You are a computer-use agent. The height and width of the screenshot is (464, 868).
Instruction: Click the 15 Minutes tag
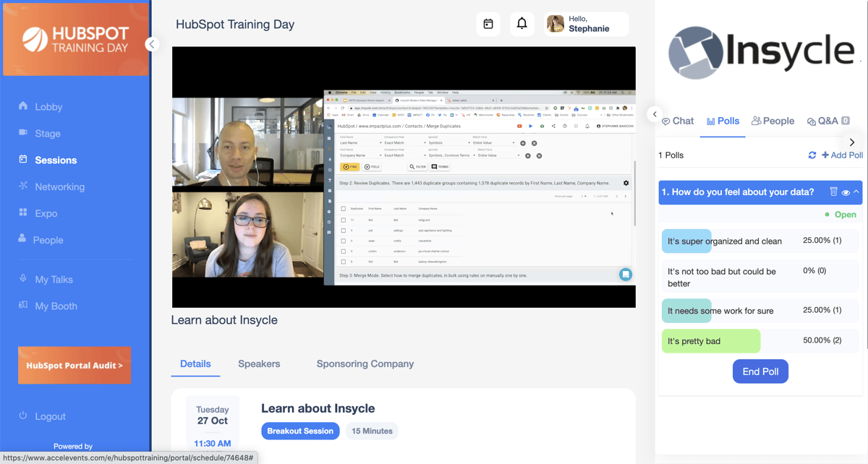[x=372, y=431]
